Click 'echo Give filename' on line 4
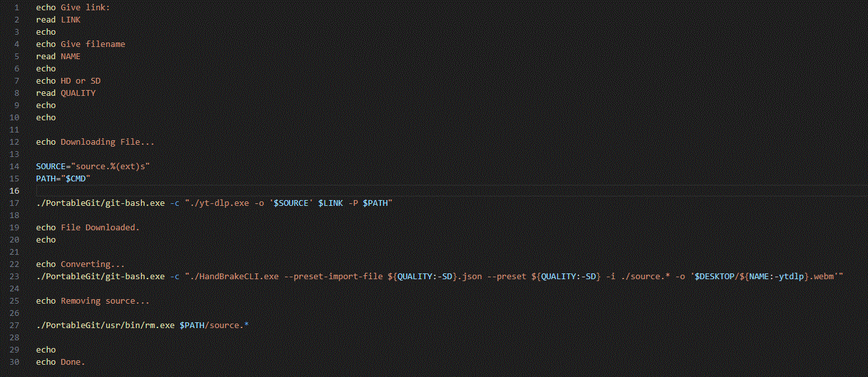 click(x=80, y=44)
